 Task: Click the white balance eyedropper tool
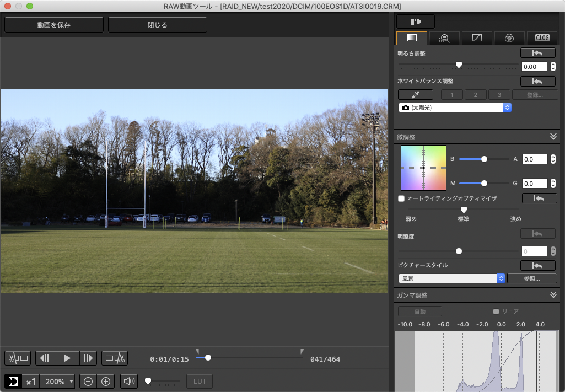click(415, 94)
